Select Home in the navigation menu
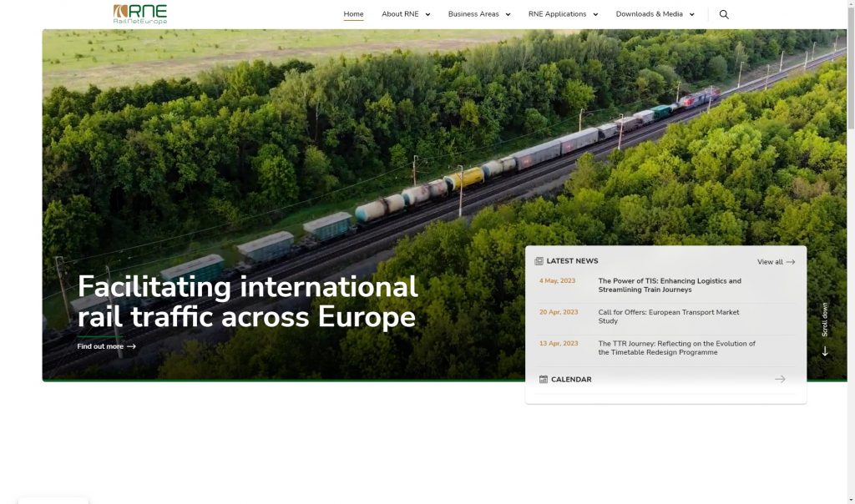 click(353, 13)
